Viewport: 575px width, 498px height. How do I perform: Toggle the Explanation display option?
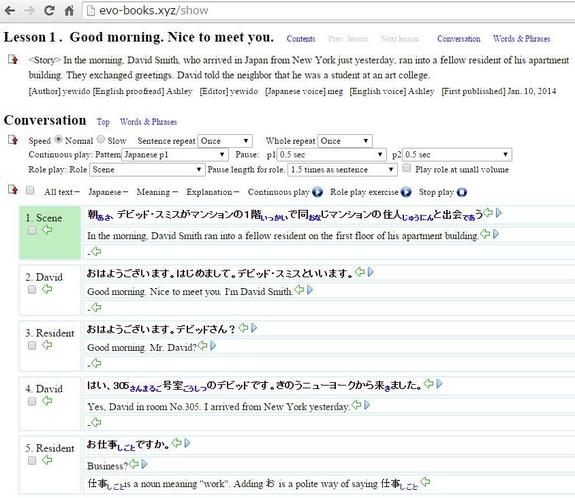(213, 192)
